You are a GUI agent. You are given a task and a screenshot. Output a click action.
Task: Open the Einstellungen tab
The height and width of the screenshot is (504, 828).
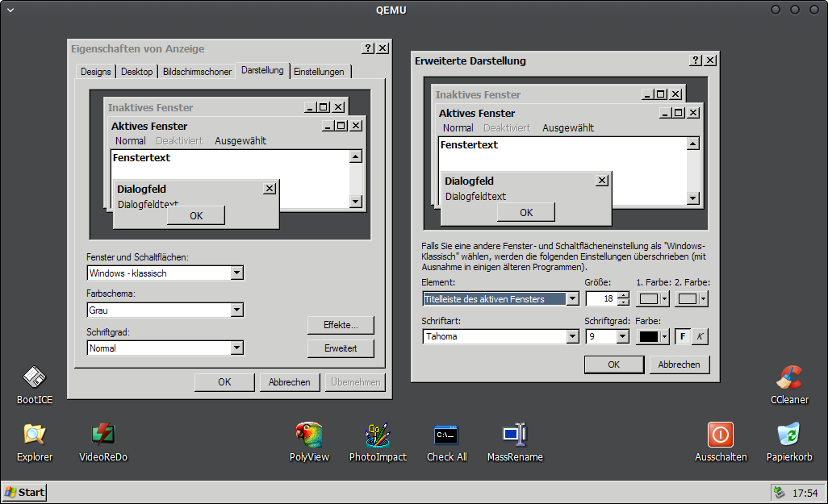coord(319,72)
